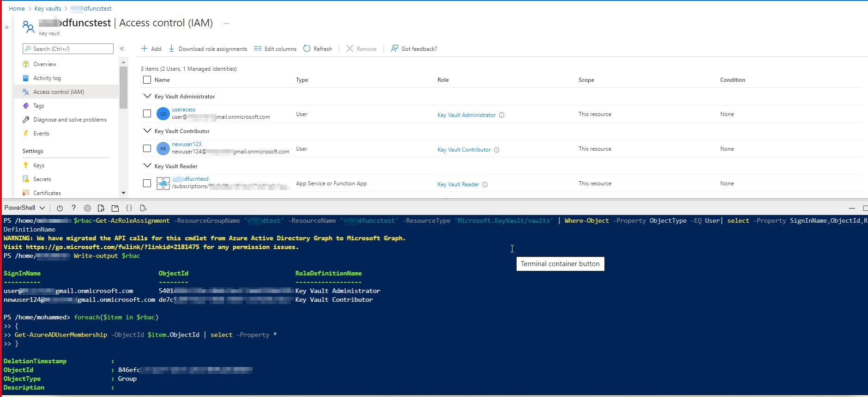Open Cloud Shell help question mark
Viewport: 868px width, 397px height.
pyautogui.click(x=73, y=208)
